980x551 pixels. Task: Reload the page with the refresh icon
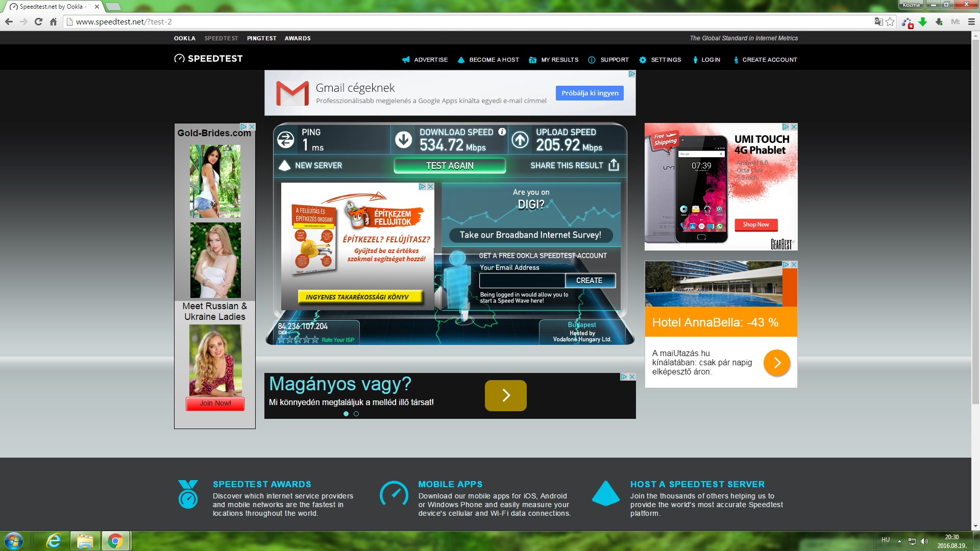click(x=38, y=22)
